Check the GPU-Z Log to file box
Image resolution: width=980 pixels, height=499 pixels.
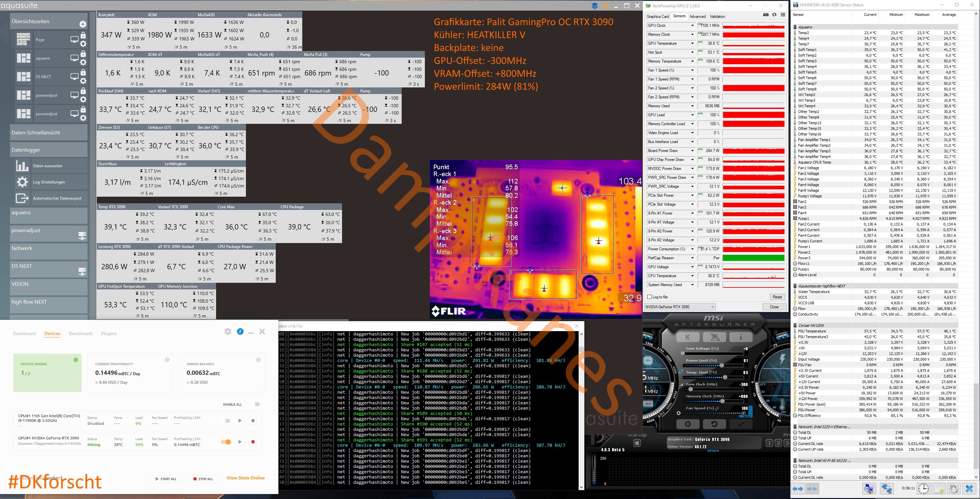point(649,297)
